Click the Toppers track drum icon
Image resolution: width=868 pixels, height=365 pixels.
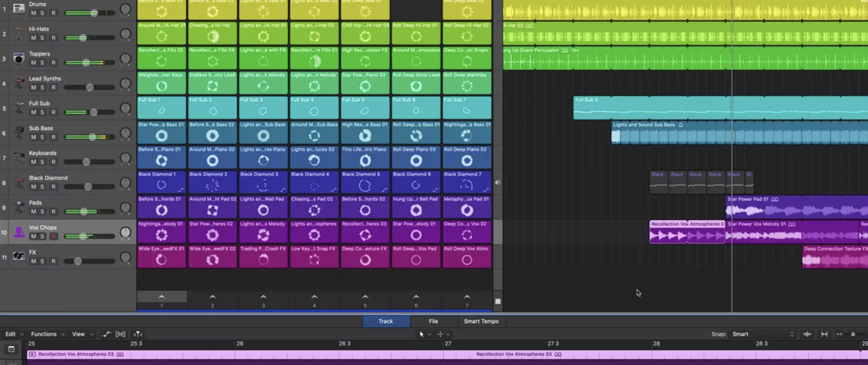[x=18, y=58]
